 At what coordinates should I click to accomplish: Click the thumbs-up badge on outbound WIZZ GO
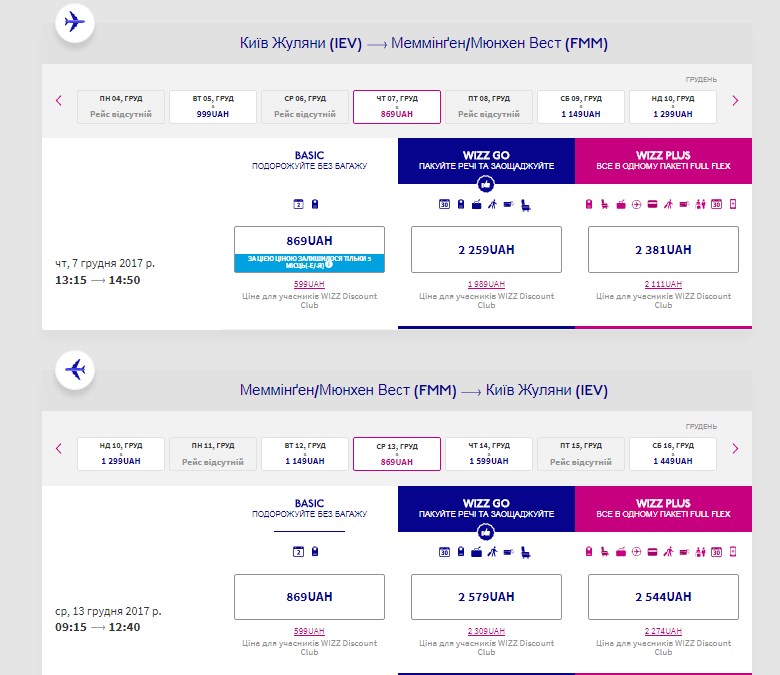tap(486, 184)
